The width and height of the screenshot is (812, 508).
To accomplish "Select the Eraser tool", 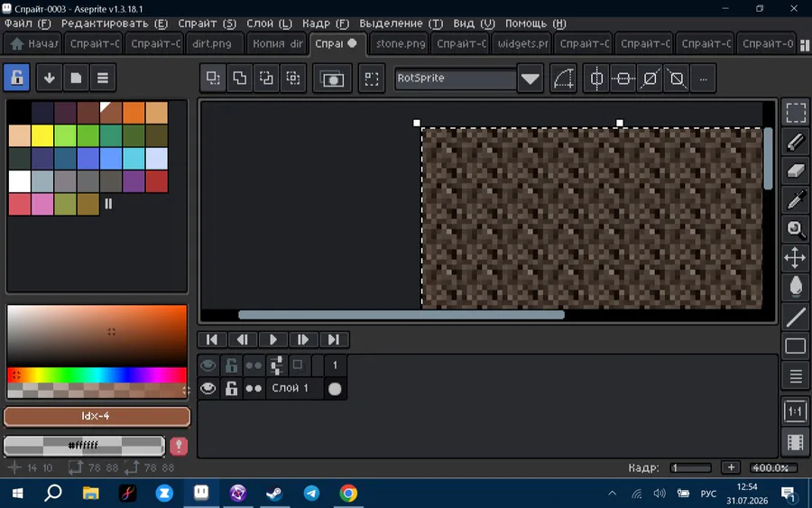I will click(x=796, y=171).
